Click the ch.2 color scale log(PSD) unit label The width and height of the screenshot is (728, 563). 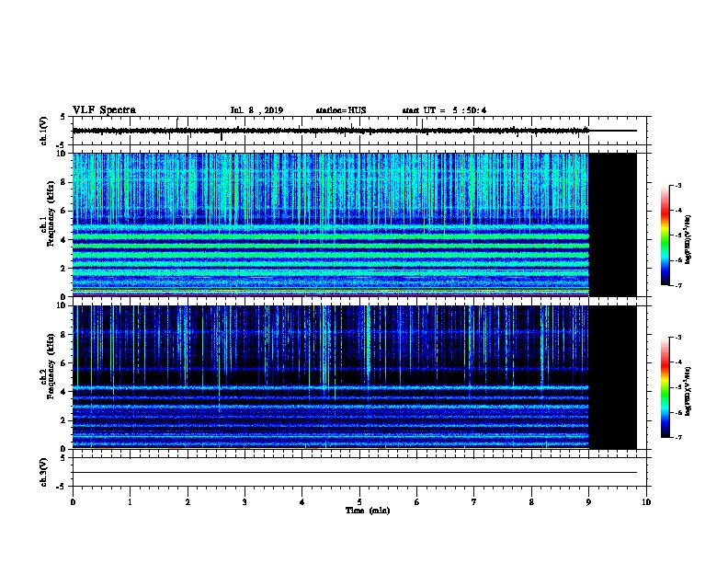688,391
